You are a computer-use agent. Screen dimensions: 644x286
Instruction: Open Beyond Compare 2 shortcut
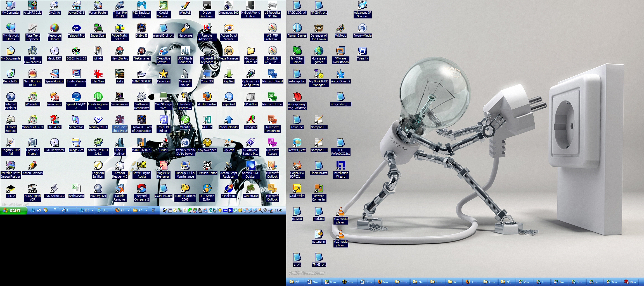tap(141, 193)
